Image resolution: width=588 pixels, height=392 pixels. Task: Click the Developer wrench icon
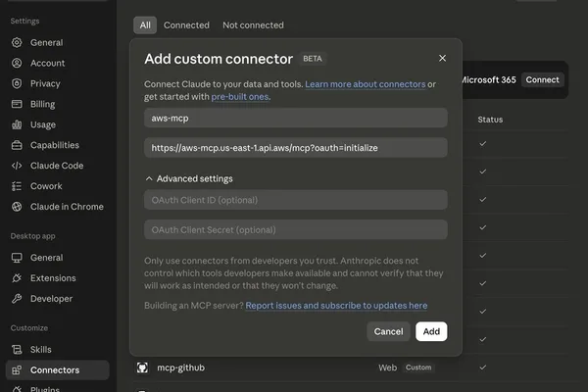17,299
